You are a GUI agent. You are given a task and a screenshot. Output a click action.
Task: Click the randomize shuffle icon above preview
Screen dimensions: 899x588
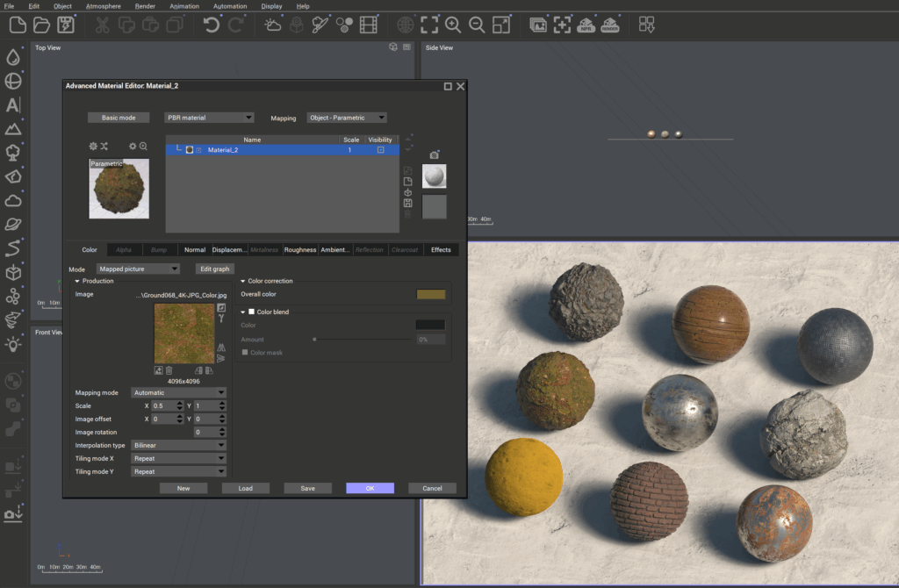pos(104,147)
